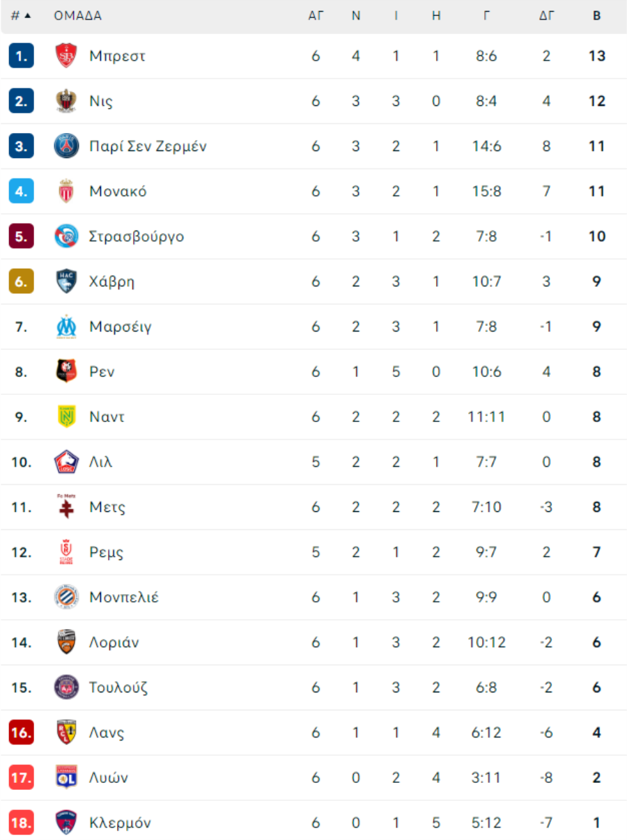
Task: Select the Μονακό club badge
Action: [x=66, y=191]
